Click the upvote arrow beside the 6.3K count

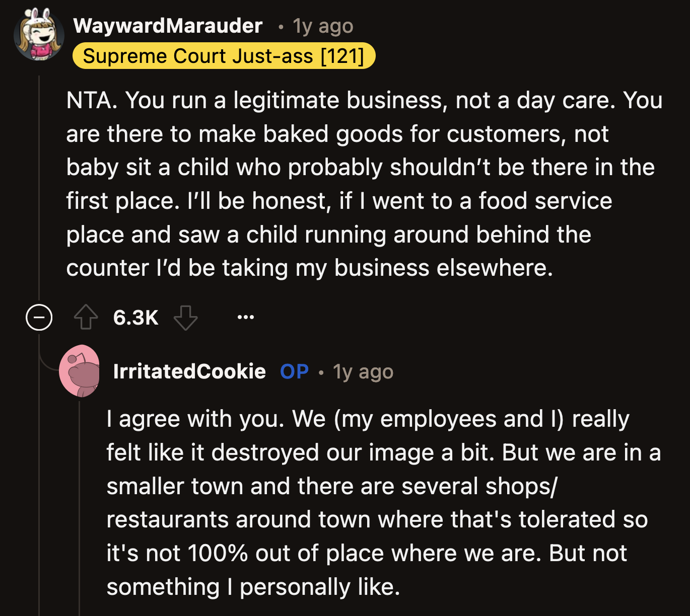click(86, 317)
